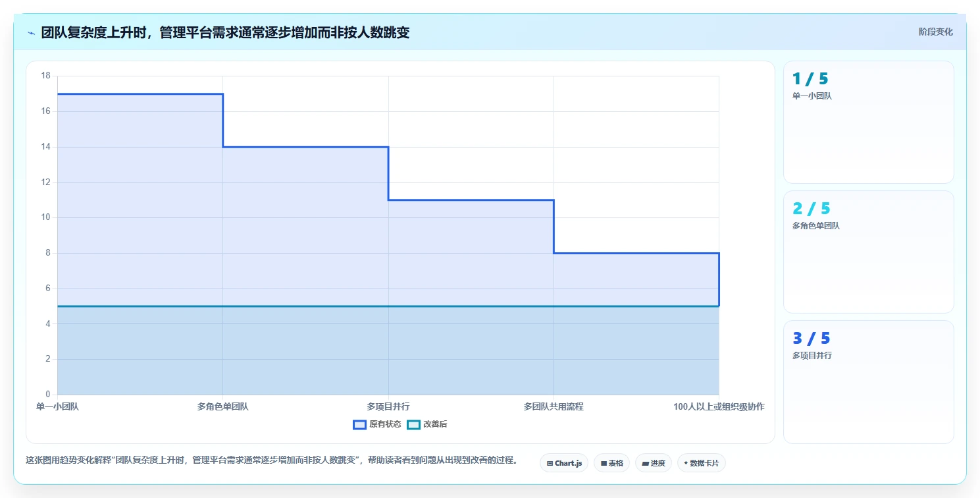Viewport: 980px width, 498px height.
Task: Click the y-axis value 6
Action: tap(48, 289)
